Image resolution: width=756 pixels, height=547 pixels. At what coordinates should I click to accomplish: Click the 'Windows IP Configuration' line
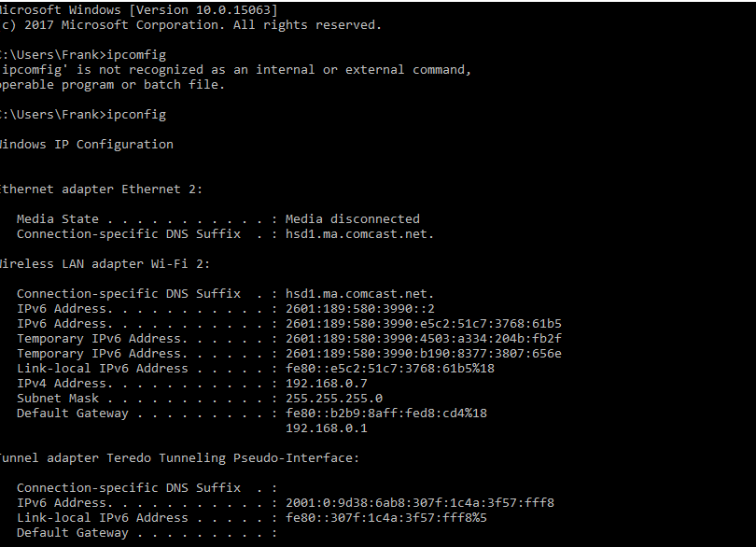pyautogui.click(x=86, y=145)
